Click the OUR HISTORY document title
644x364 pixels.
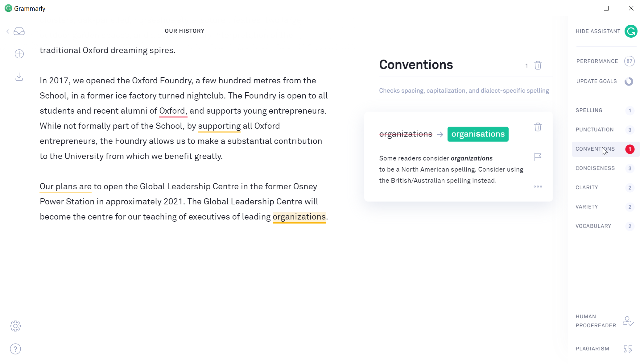(184, 31)
